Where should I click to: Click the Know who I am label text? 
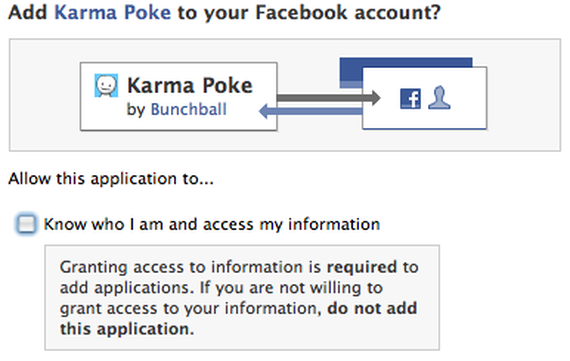(212, 224)
